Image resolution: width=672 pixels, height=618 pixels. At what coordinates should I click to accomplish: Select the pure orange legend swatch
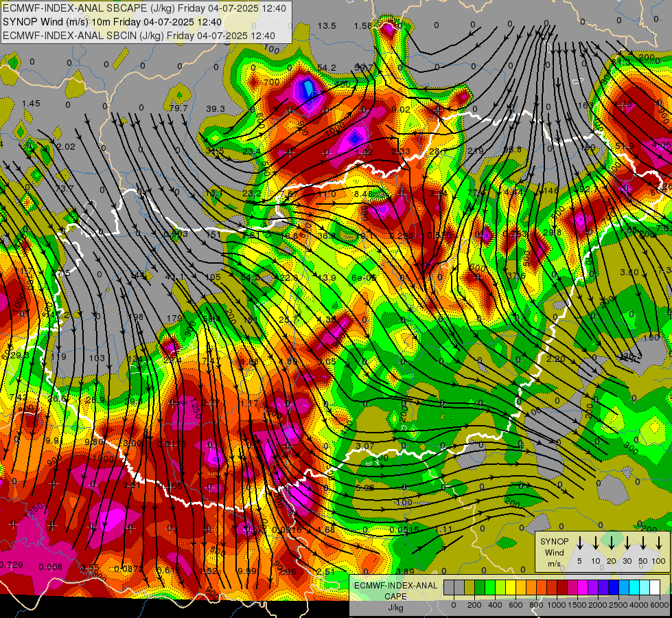531,587
